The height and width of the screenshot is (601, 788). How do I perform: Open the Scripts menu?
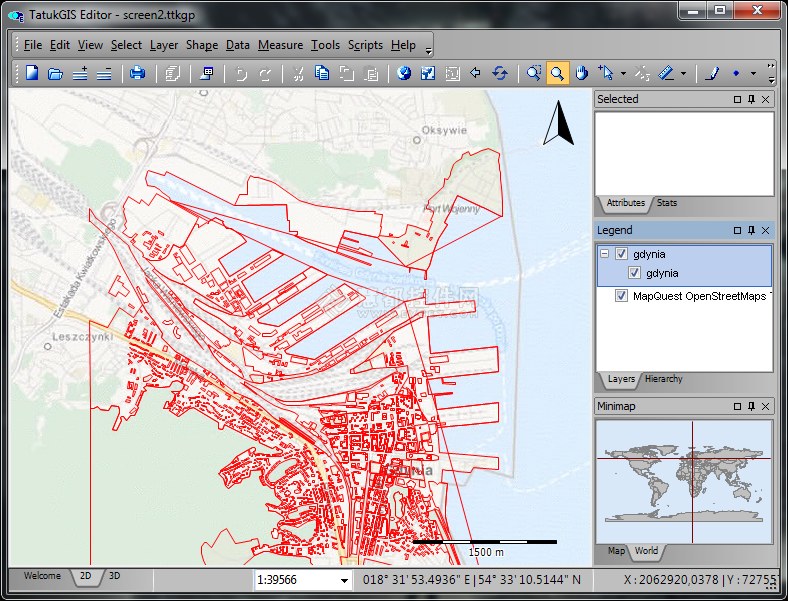(x=365, y=45)
